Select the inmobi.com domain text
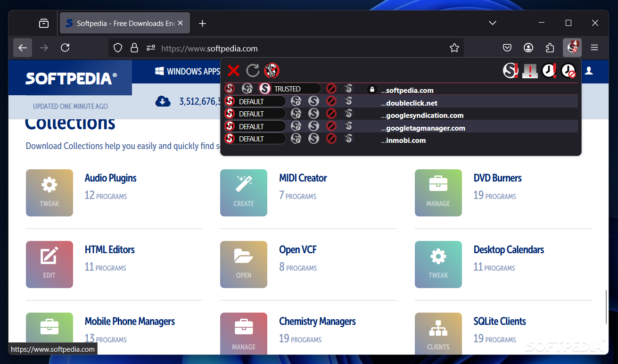 [404, 140]
